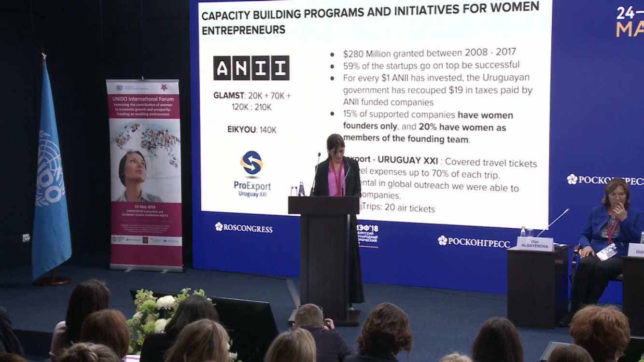644x362 pixels.
Task: Click the РОСКОНГРЕСС logo beside the podium
Action: (x=474, y=241)
